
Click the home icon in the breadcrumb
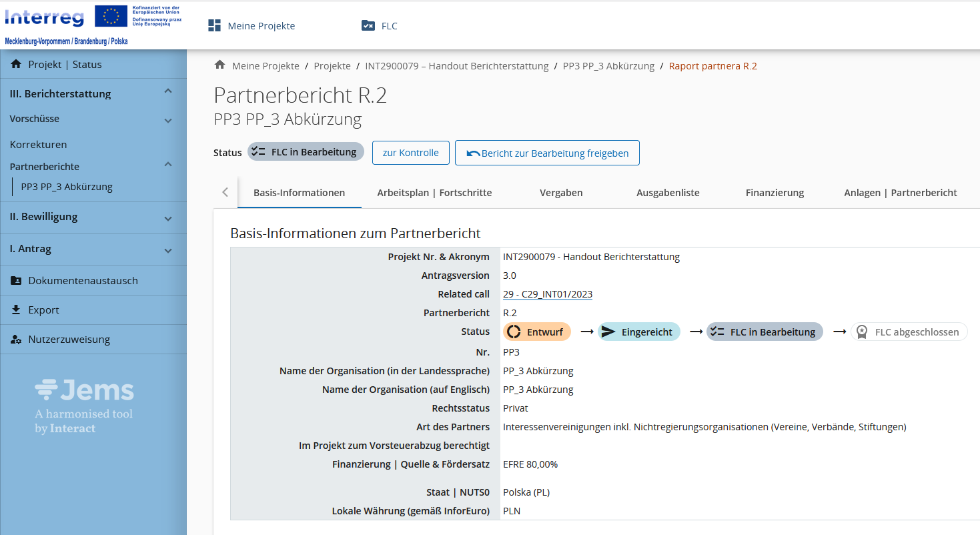219,65
